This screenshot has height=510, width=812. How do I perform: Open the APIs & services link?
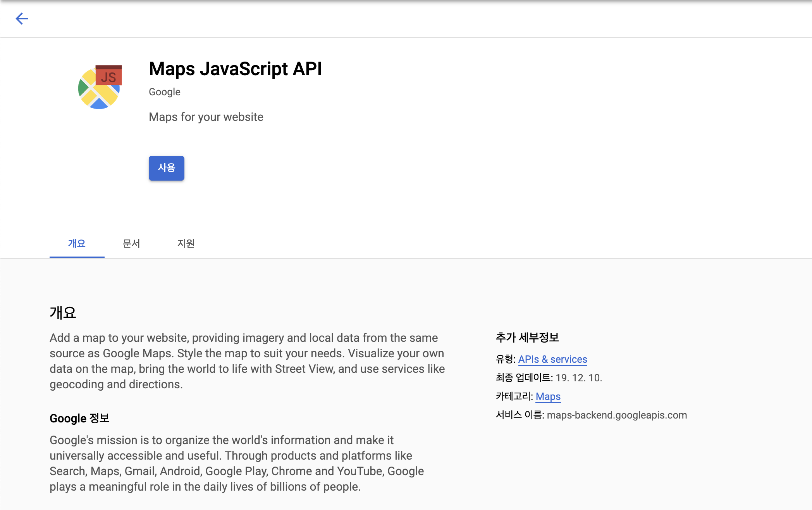[552, 359]
